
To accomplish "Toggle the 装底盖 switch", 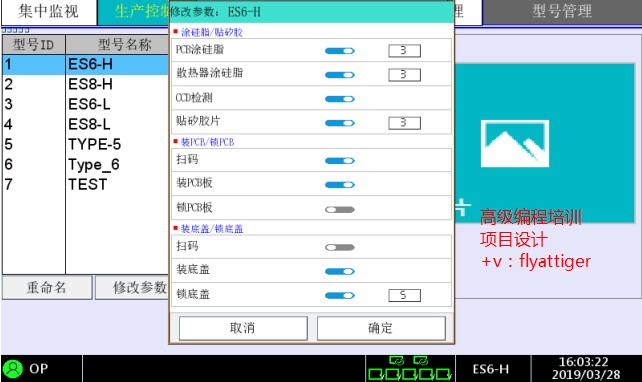I will pyautogui.click(x=340, y=271).
